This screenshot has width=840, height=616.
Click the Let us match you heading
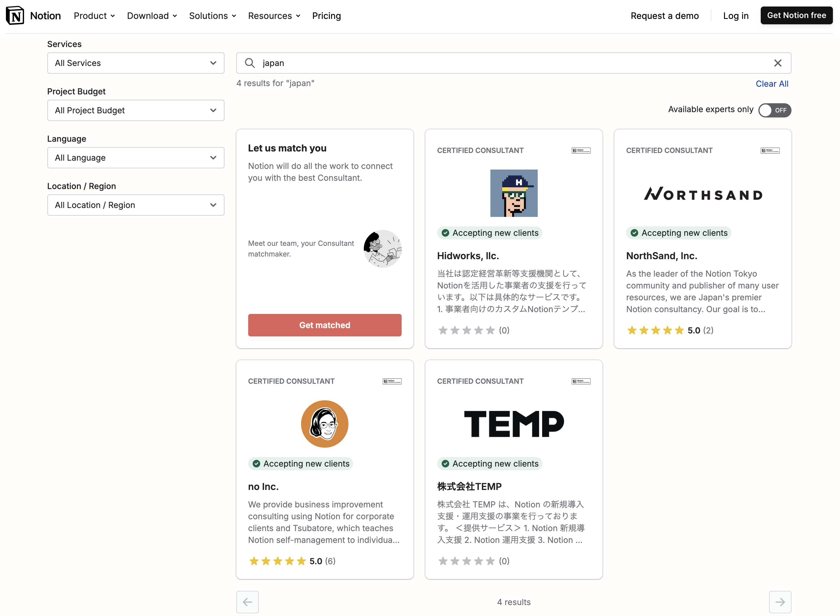tap(287, 149)
